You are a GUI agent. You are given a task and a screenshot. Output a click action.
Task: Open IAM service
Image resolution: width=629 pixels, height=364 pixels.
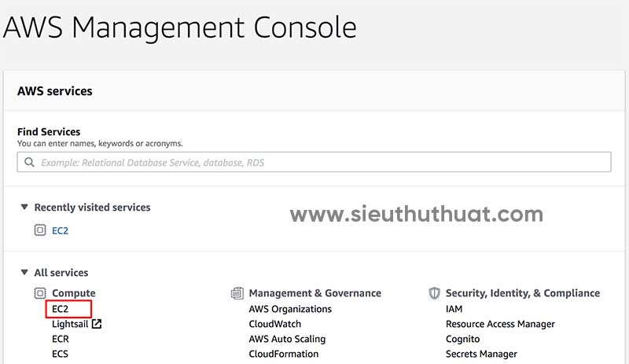pyautogui.click(x=454, y=309)
